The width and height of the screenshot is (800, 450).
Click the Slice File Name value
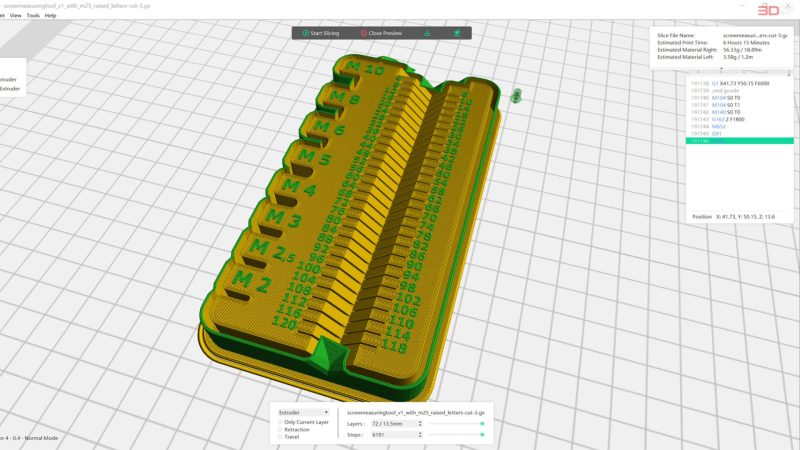coord(755,36)
